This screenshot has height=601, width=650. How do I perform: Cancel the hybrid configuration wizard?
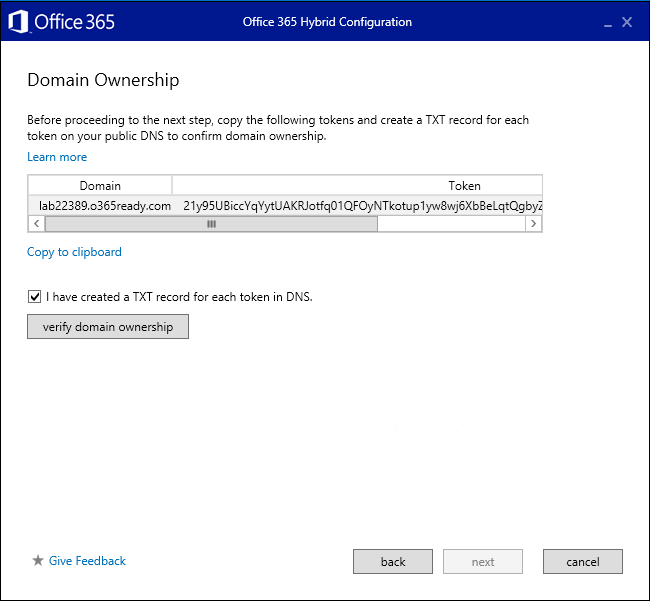pos(583,562)
